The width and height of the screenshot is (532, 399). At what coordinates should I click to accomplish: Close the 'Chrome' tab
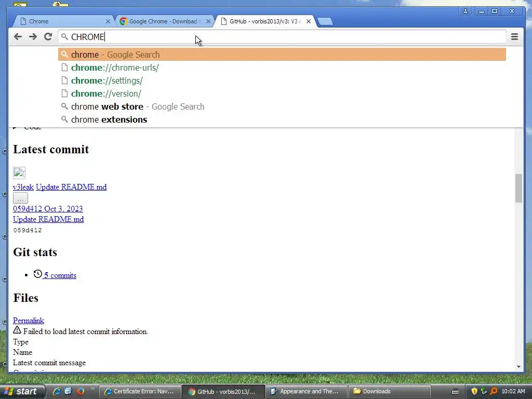point(108,21)
